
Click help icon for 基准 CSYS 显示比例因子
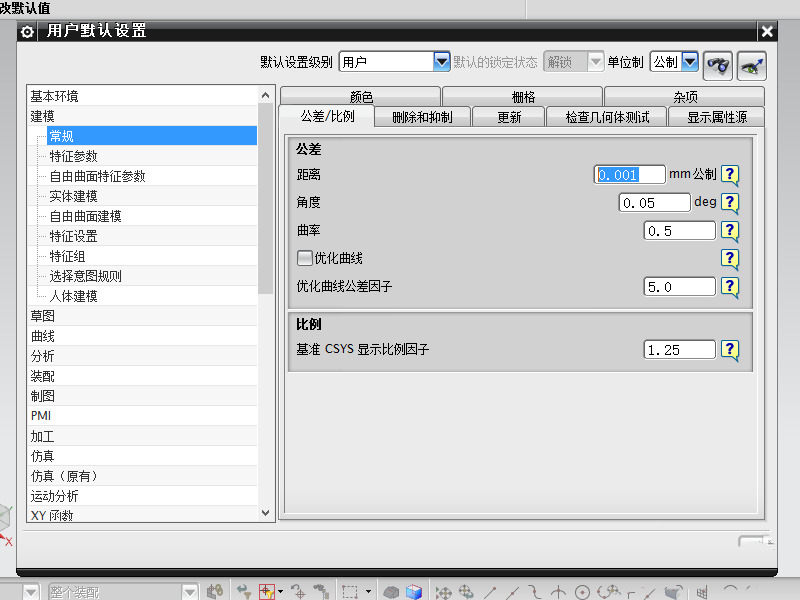point(730,350)
